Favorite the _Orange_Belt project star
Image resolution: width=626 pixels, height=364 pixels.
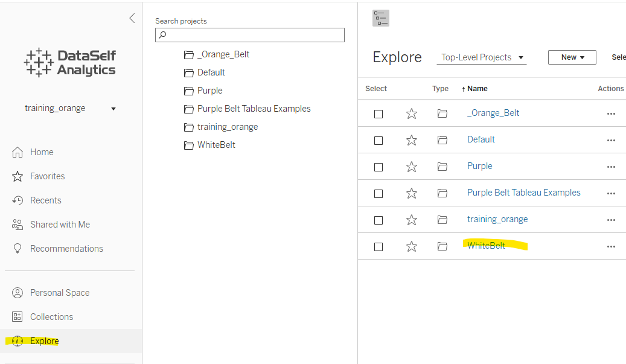[x=412, y=113]
